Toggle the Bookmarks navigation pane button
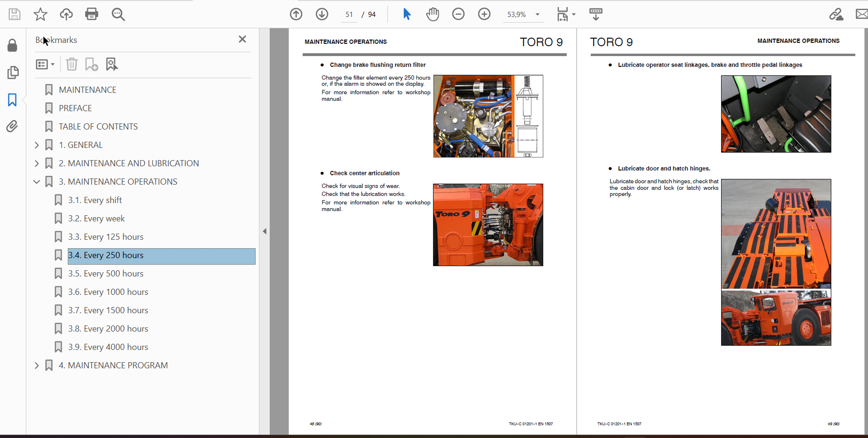Viewport: 868px width, 438px height. coord(12,99)
